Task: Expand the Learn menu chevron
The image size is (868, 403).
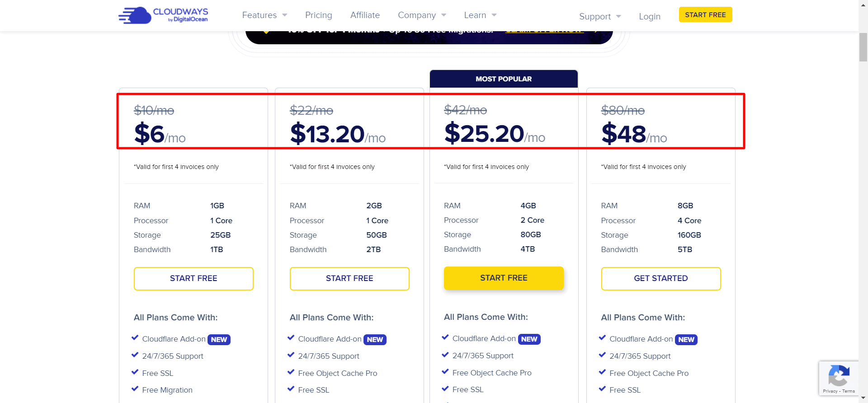Action: point(494,15)
